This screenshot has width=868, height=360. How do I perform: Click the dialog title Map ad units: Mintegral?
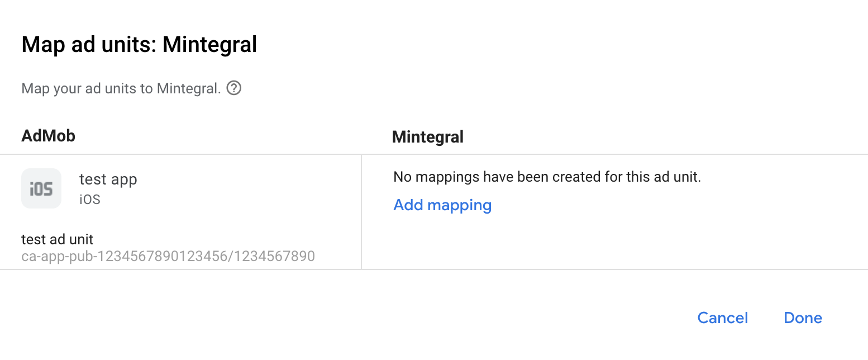[x=139, y=44]
